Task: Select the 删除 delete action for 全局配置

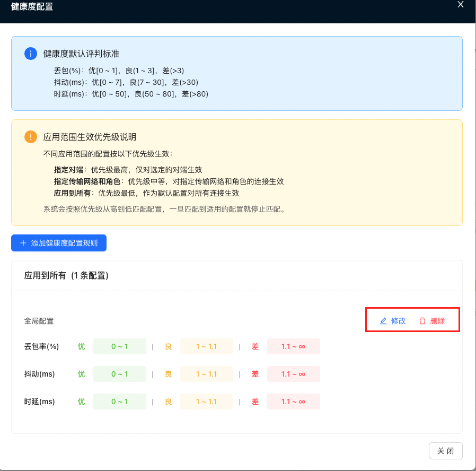Action: (436, 321)
